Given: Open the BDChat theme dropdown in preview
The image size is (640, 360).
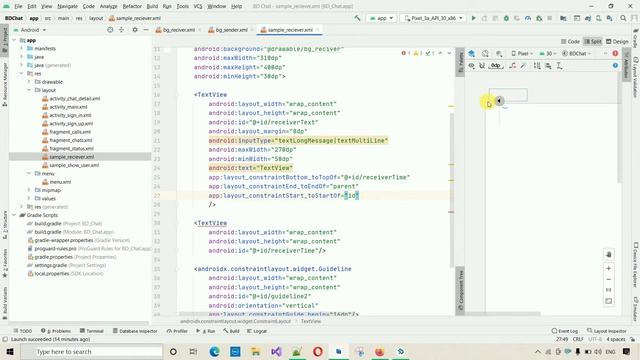Looking at the screenshot, I should pos(577,53).
